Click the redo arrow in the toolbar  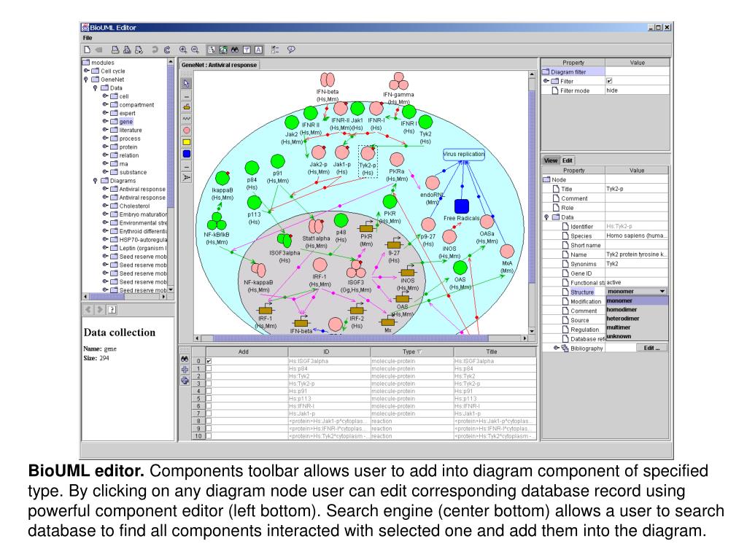pos(167,50)
